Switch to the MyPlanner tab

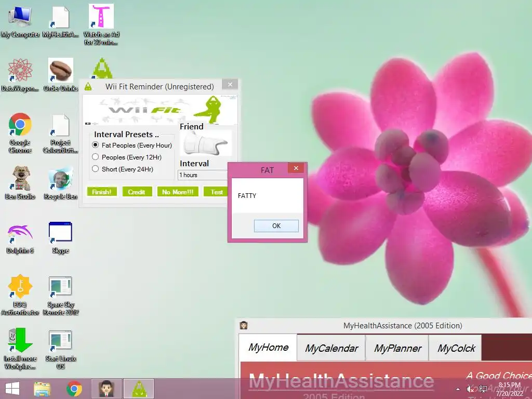[x=397, y=348]
